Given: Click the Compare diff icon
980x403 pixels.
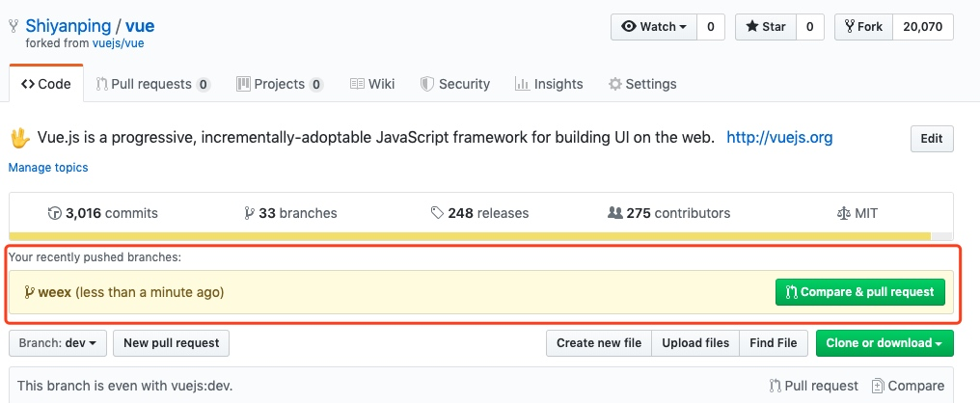Looking at the screenshot, I should coord(878,386).
